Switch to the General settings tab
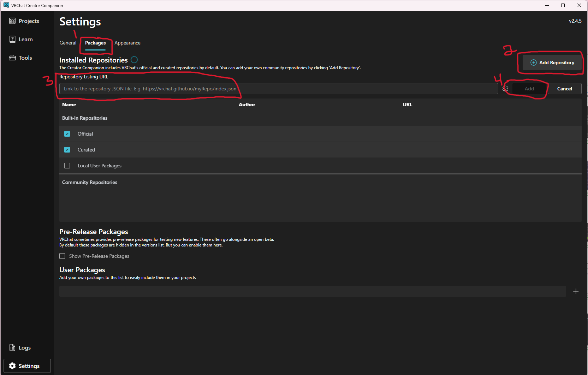Viewport: 588px width, 375px height. pyautogui.click(x=68, y=43)
